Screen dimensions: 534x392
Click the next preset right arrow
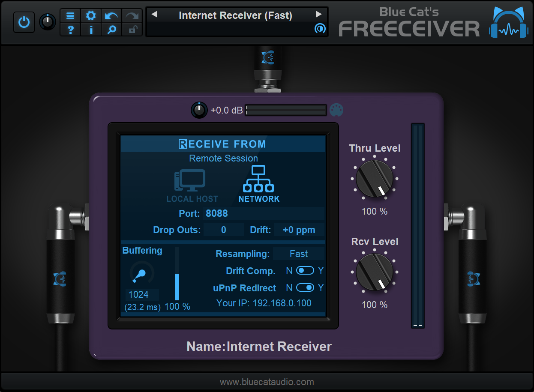coord(318,14)
